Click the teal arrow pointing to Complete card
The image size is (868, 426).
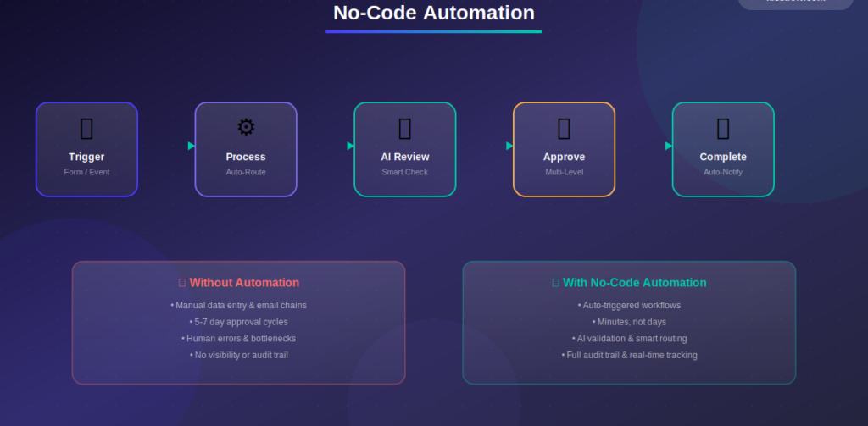669,146
